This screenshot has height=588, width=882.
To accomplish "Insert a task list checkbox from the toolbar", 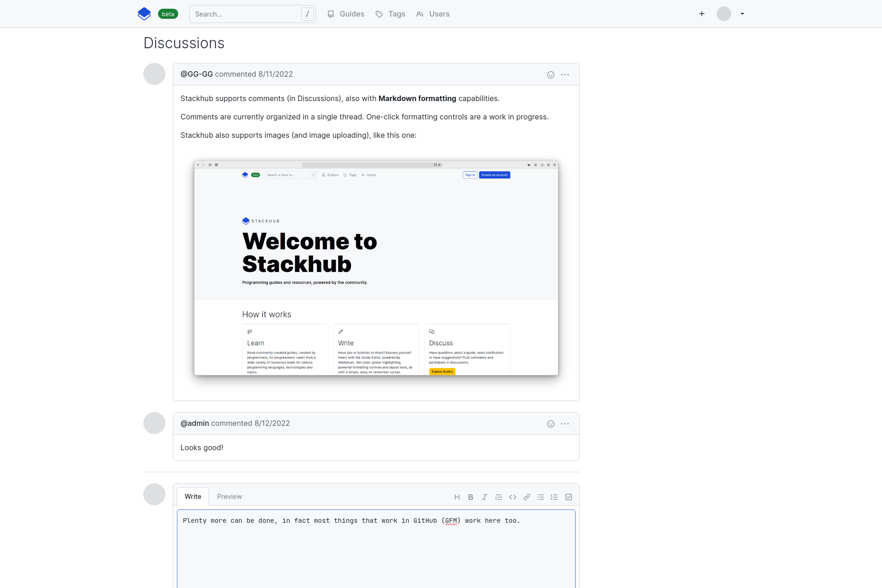I will point(569,497).
